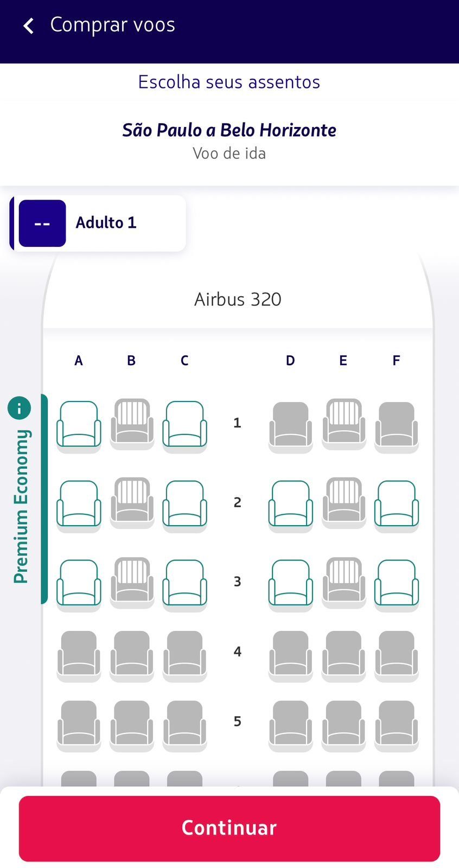Tap unavailable seat 5F
The width and height of the screenshot is (459, 868).
(396, 724)
